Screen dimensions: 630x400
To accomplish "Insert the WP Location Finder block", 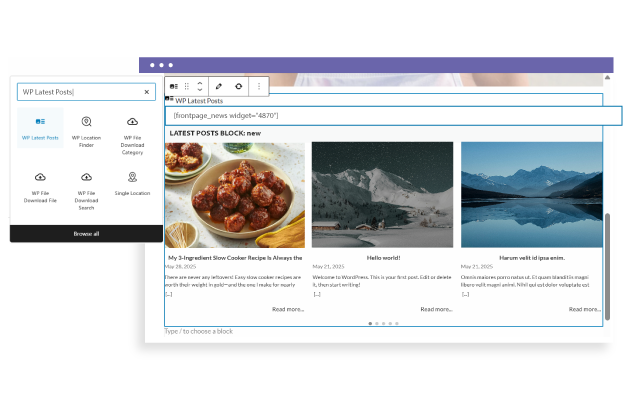I will 86,127.
